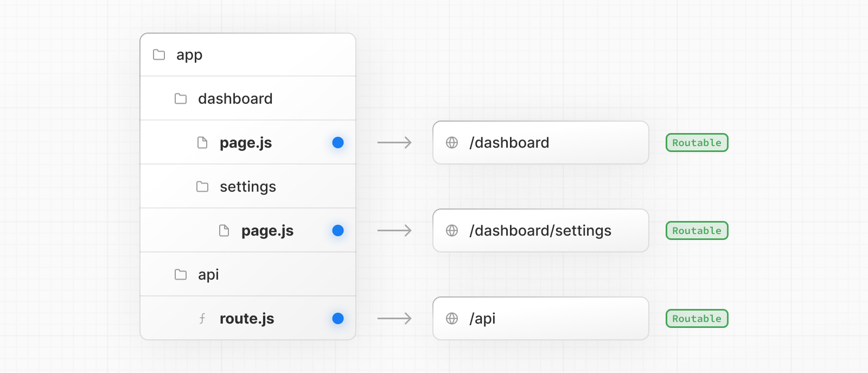The height and width of the screenshot is (373, 868).
Task: Click the settings folder icon
Action: (x=202, y=187)
